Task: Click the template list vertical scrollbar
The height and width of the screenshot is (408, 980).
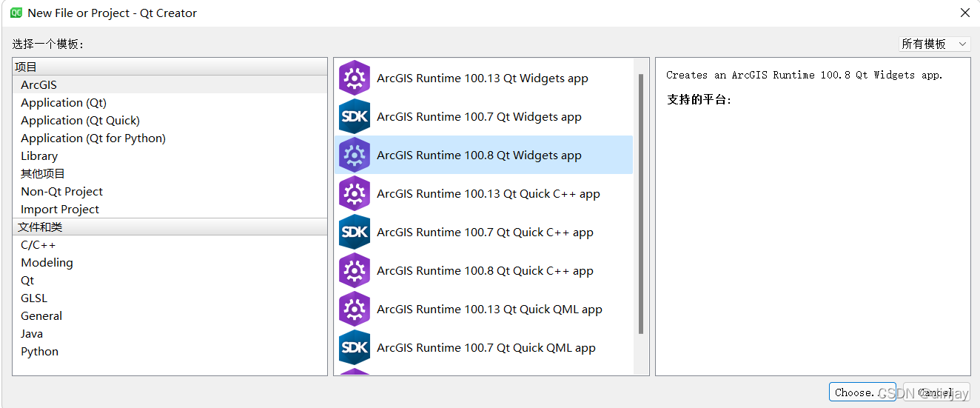Action: [x=641, y=204]
